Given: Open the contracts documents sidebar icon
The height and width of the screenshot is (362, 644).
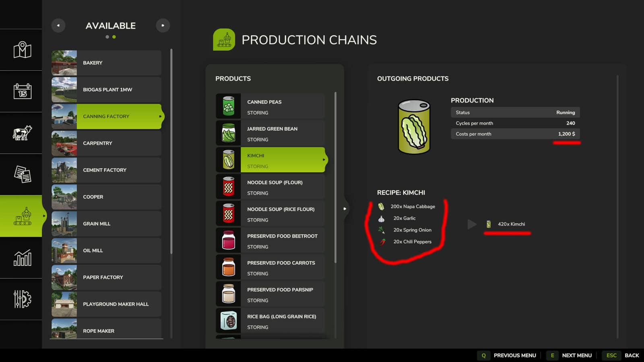Looking at the screenshot, I should (22, 174).
